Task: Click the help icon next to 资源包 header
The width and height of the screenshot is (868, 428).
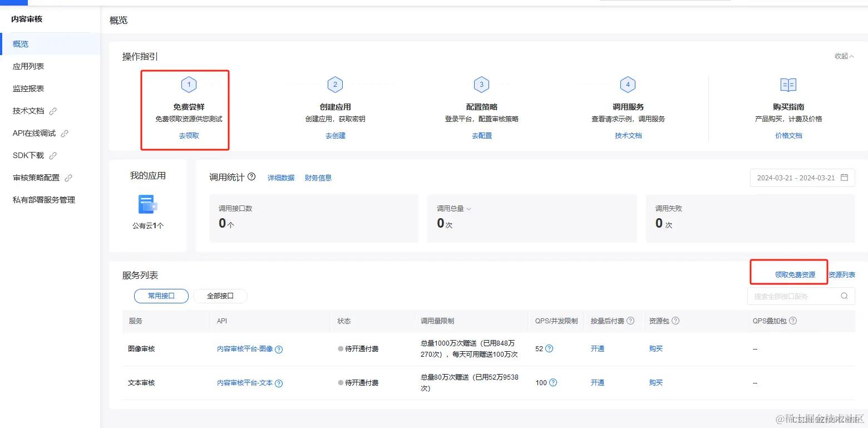Action: 675,321
